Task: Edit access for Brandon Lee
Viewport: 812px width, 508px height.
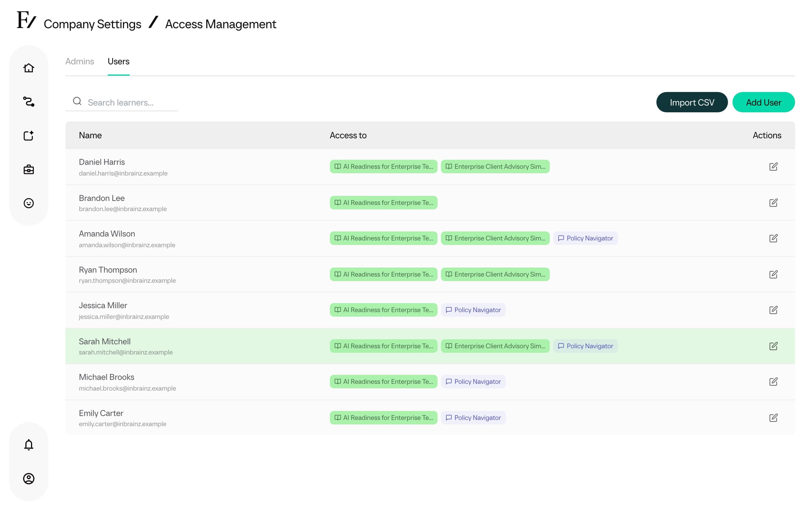Action: [773, 203]
